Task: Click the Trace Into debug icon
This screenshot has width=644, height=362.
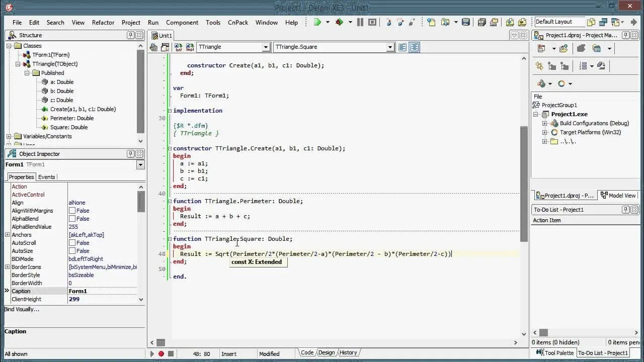Action: [388, 22]
